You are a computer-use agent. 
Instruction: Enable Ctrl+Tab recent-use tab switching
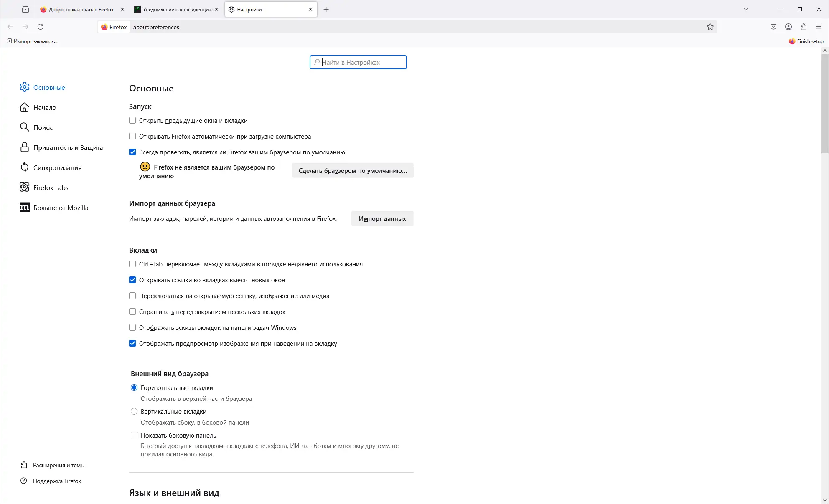(132, 264)
